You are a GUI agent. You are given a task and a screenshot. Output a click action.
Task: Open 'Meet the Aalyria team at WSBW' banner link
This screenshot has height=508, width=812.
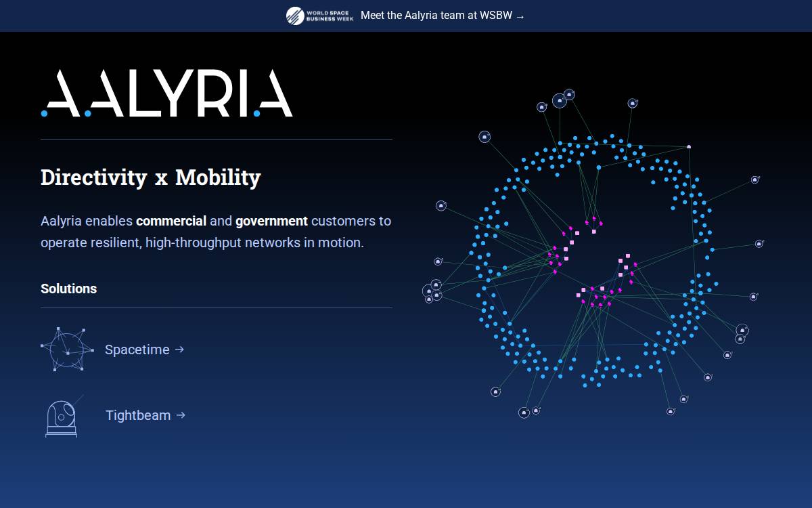coord(443,16)
